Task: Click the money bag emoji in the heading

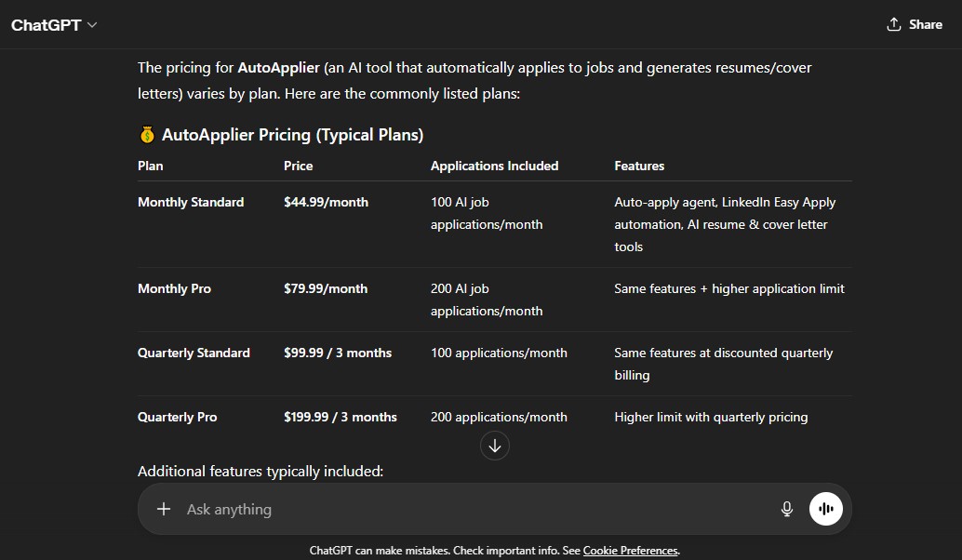Action: pos(145,134)
